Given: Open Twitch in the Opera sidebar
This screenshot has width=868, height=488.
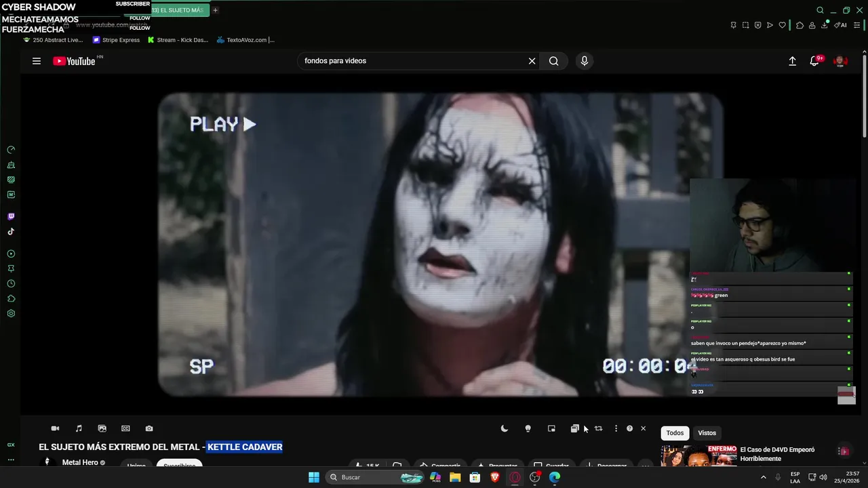Looking at the screenshot, I should click(x=11, y=217).
